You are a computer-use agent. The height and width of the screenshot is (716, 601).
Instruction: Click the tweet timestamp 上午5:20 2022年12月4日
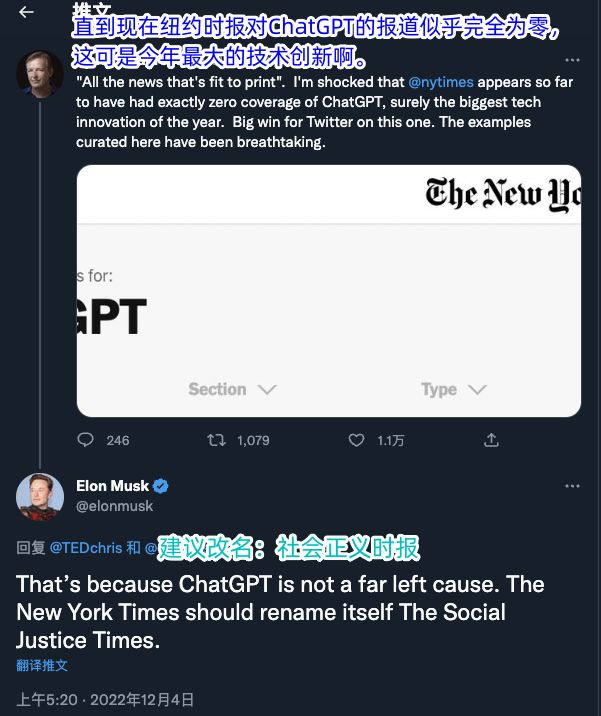tap(105, 700)
